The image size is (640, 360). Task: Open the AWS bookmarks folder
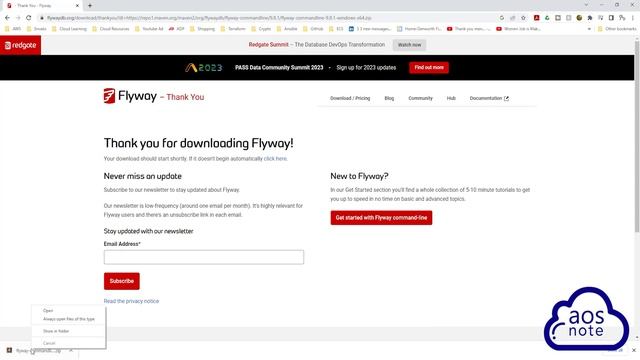pyautogui.click(x=13, y=29)
